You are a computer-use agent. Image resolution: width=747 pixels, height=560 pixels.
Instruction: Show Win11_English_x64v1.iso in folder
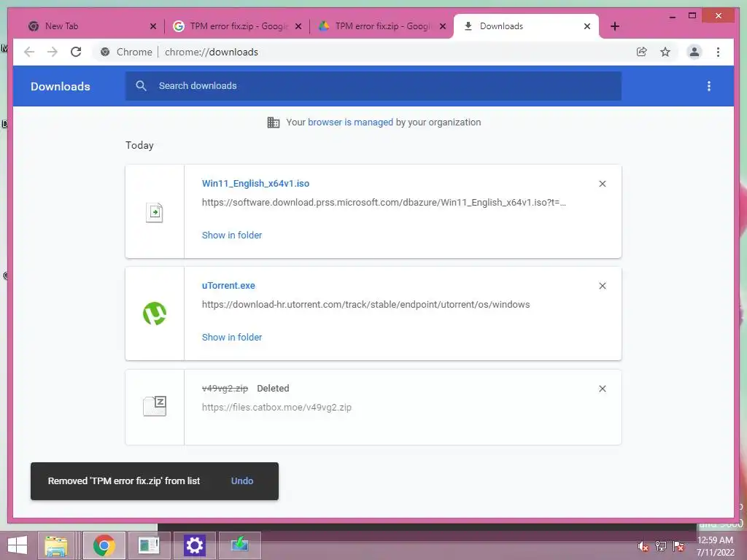click(232, 236)
